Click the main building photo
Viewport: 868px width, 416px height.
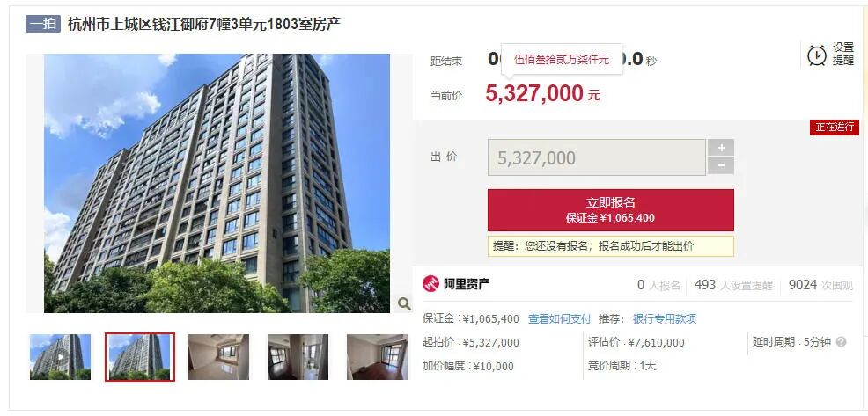coord(217,183)
